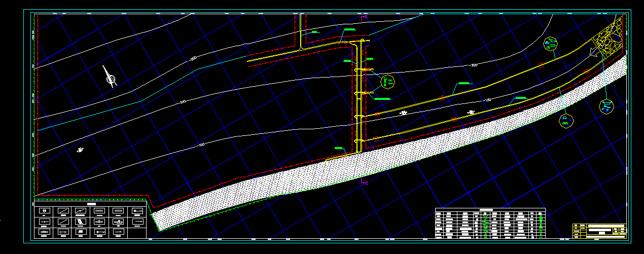Click the header of the white data table at bottom
644x254 pixels.
point(490,210)
